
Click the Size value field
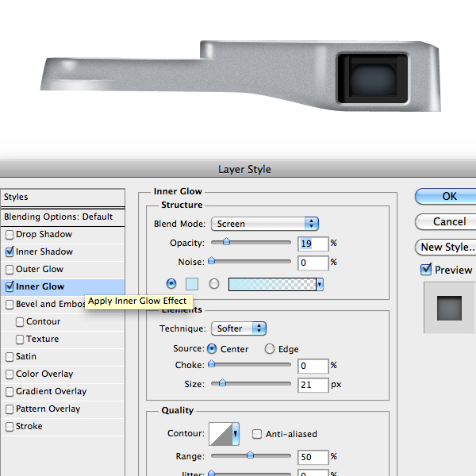tap(313, 385)
